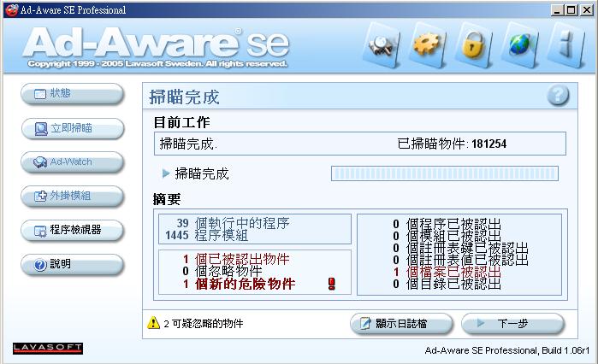
Task: Click the scan progress bar
Action: (x=445, y=173)
